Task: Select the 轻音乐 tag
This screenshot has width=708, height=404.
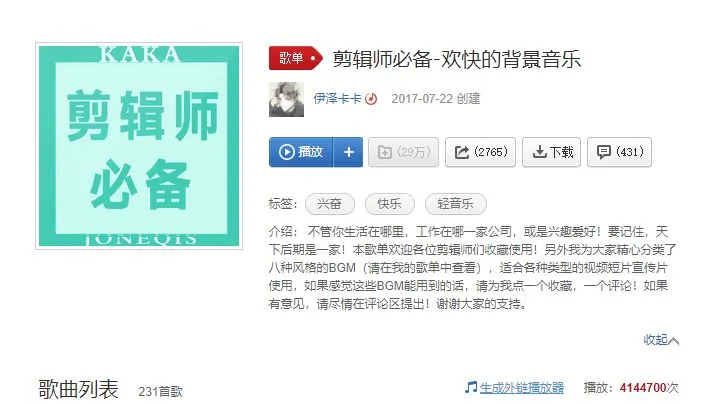Action: click(x=456, y=204)
